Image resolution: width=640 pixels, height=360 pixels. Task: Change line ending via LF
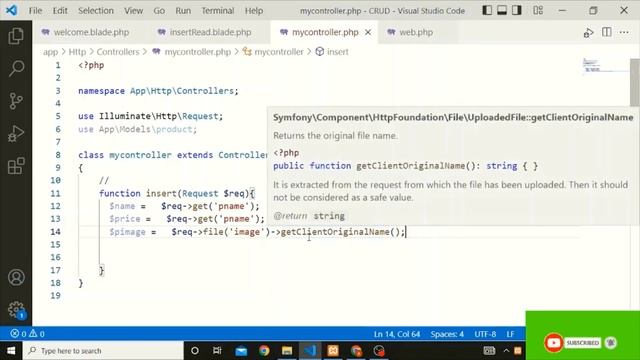[x=510, y=334]
